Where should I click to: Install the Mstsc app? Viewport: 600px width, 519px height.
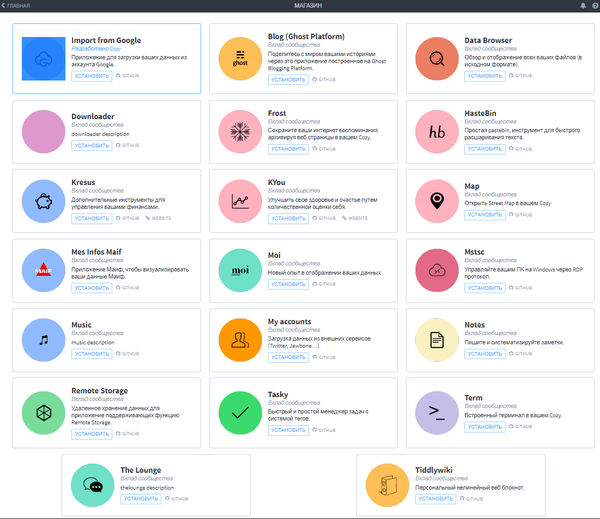coord(485,288)
